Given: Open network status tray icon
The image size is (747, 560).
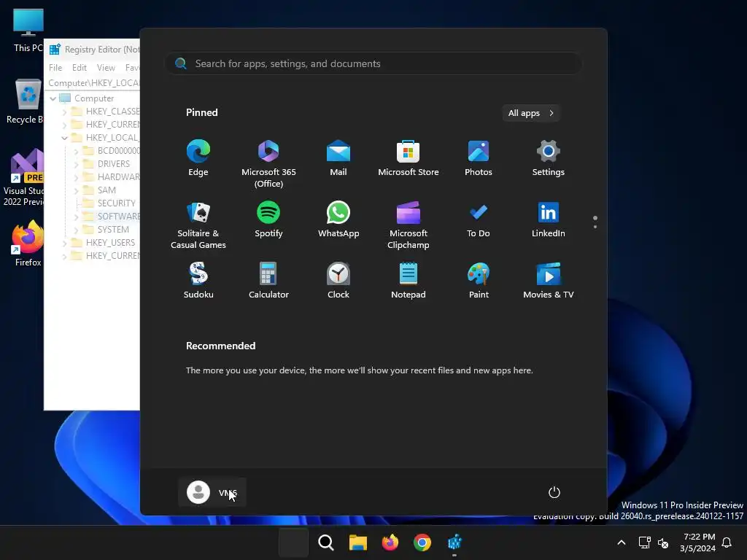Looking at the screenshot, I should [x=644, y=542].
